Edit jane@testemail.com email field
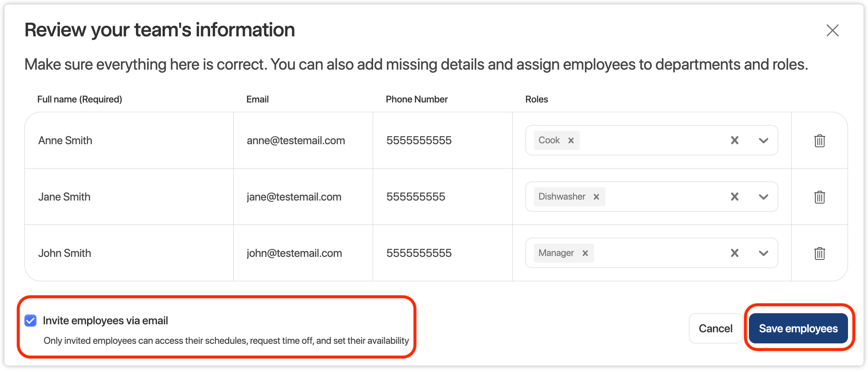The image size is (868, 370). 303,197
